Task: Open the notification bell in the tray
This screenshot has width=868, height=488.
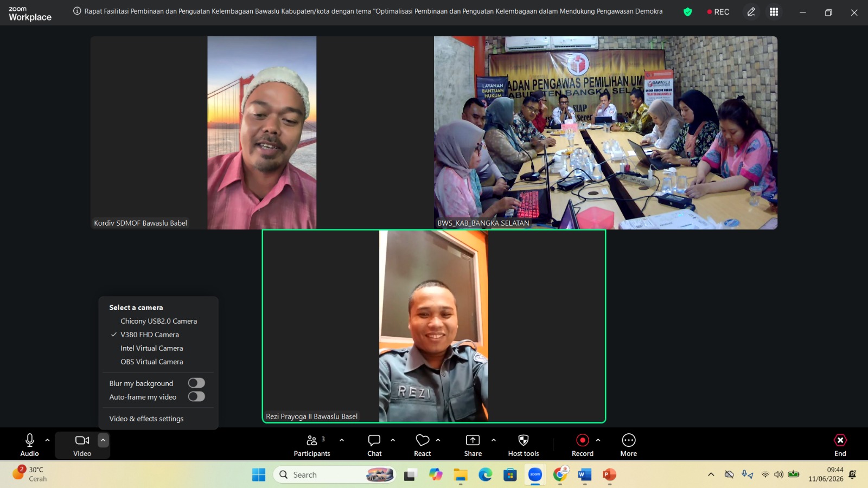Action: 853,474
